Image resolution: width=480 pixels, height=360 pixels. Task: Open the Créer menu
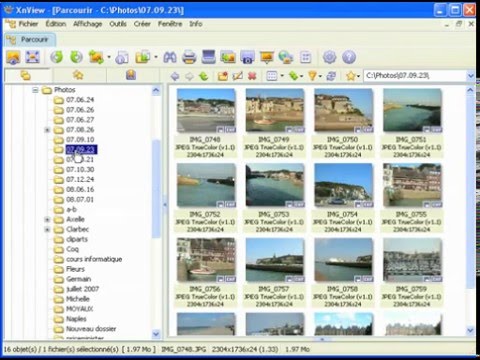point(142,24)
